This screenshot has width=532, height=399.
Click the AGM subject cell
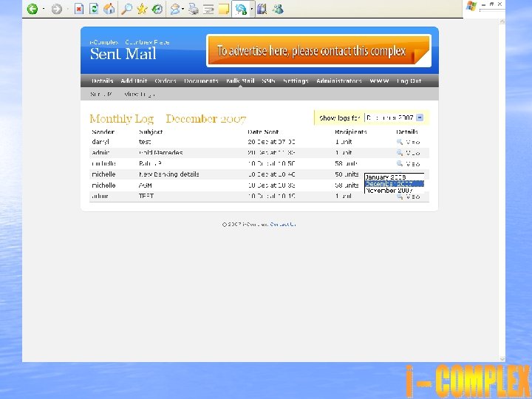click(146, 185)
